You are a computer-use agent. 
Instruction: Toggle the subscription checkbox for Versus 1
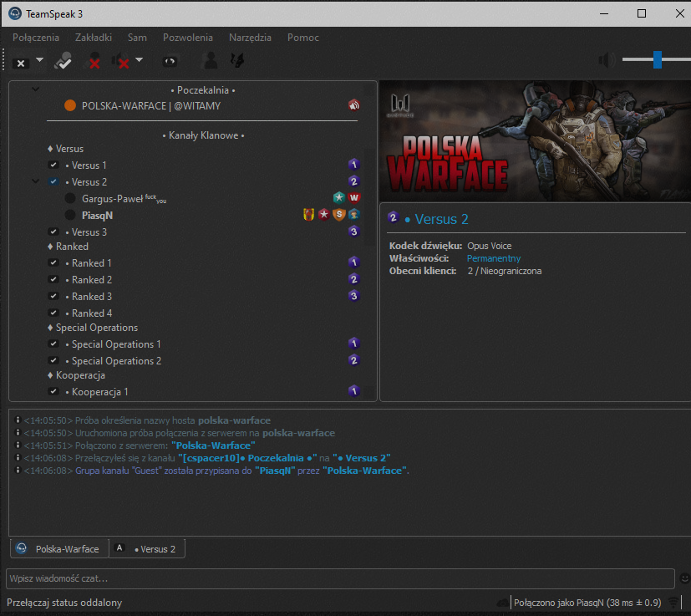point(53,165)
